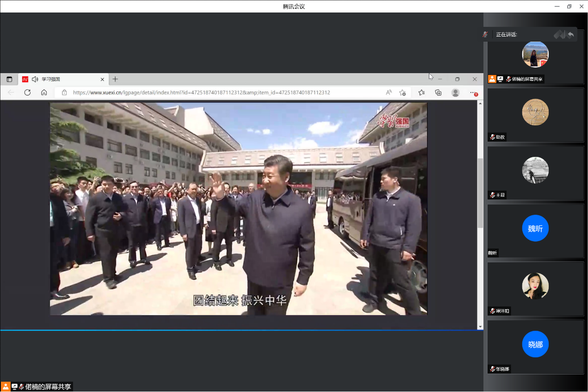
Task: Click the browser profile avatar icon
Action: tap(455, 93)
